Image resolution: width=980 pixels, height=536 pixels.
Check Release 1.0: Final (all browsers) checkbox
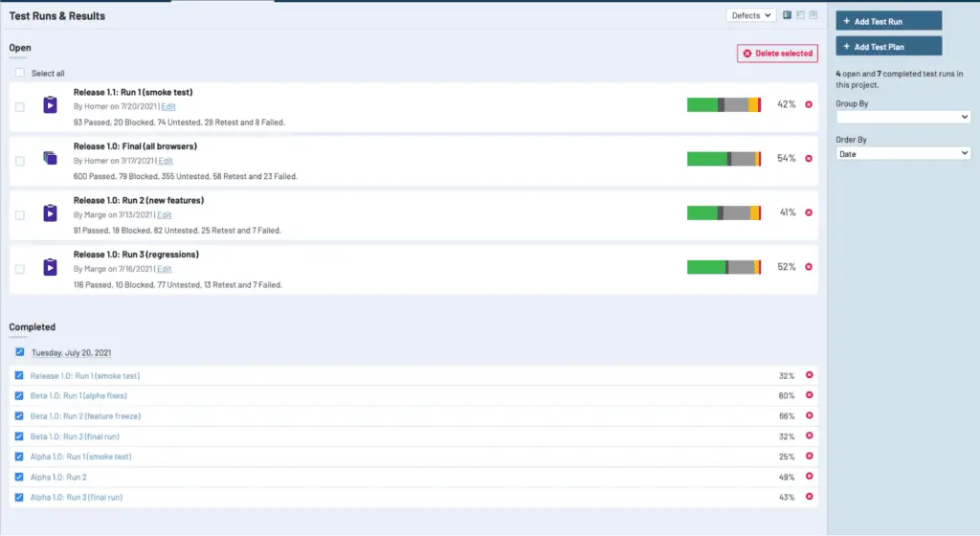[x=20, y=161]
